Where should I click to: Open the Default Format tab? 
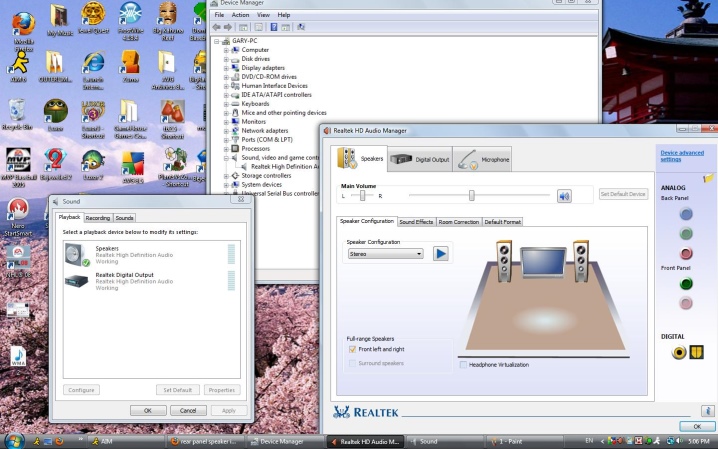(502, 222)
